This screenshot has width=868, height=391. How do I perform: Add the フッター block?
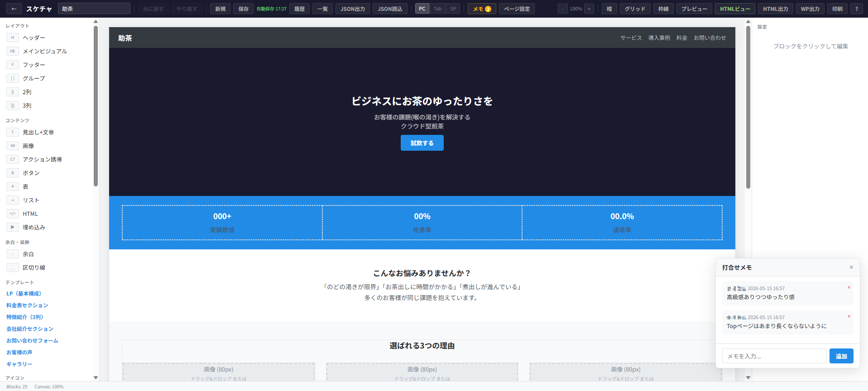[34, 65]
